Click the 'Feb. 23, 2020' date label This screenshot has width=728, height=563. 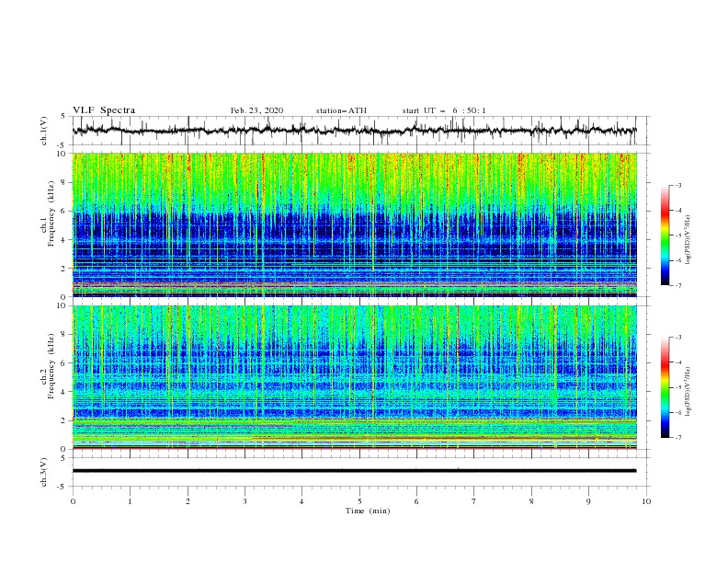click(x=256, y=110)
